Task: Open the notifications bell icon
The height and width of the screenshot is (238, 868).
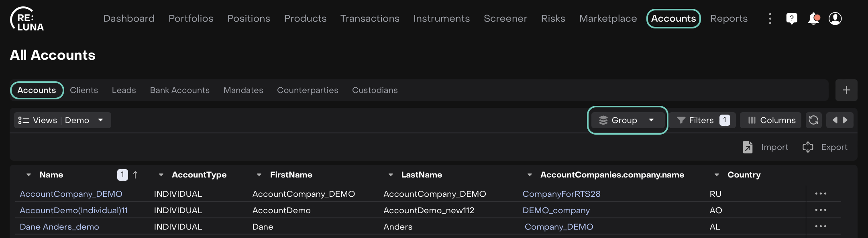Action: tap(813, 19)
